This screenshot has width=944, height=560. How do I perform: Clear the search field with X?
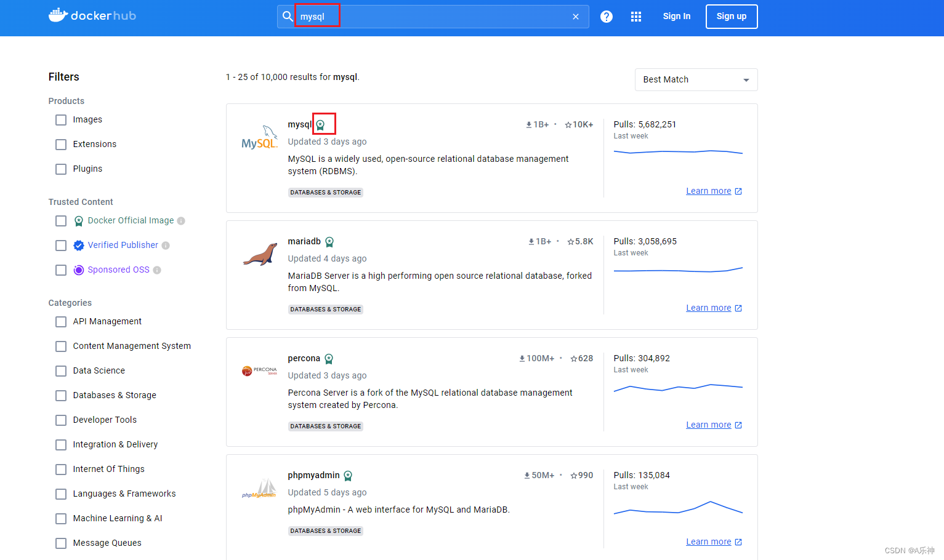tap(576, 17)
